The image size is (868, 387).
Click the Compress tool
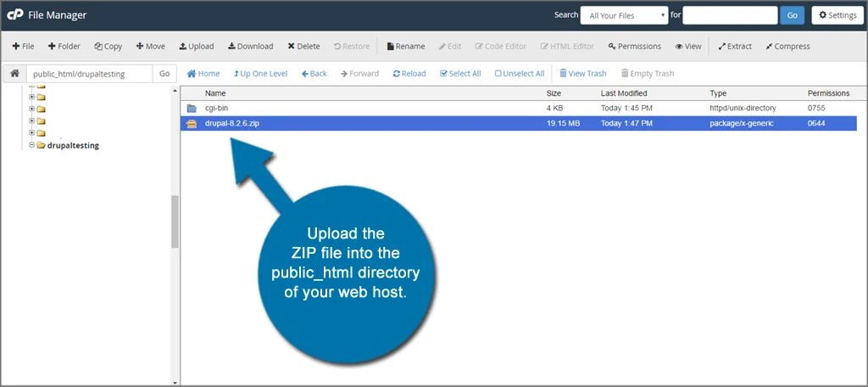pos(787,47)
